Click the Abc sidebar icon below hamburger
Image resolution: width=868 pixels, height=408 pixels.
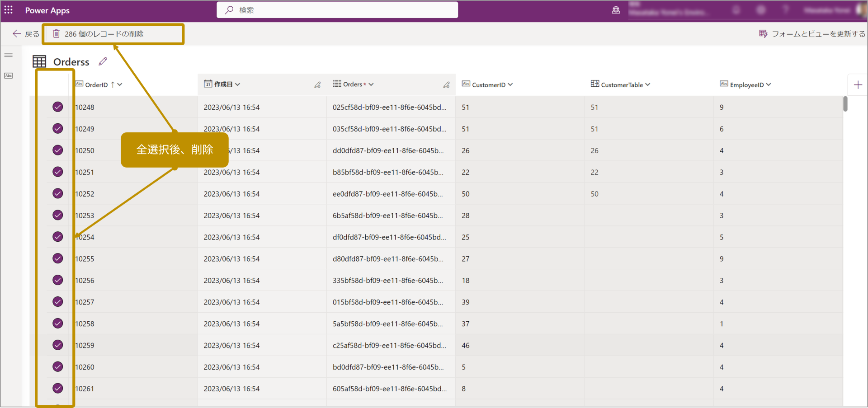9,75
